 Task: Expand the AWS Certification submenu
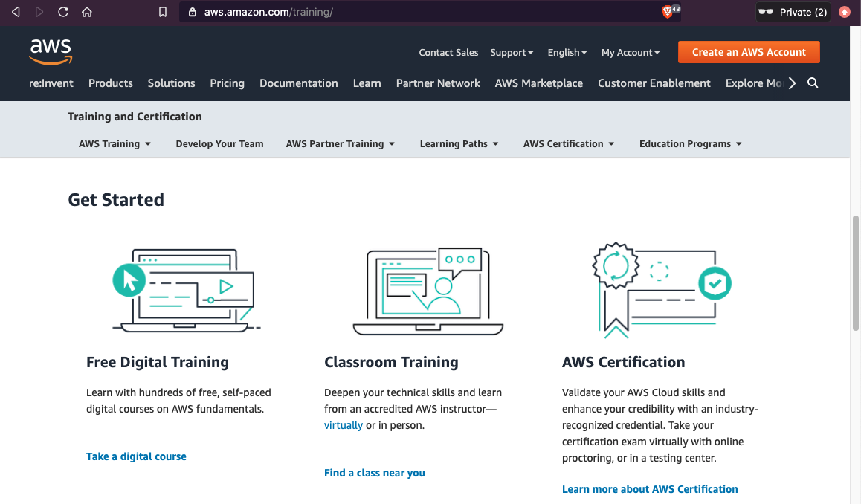tap(569, 144)
